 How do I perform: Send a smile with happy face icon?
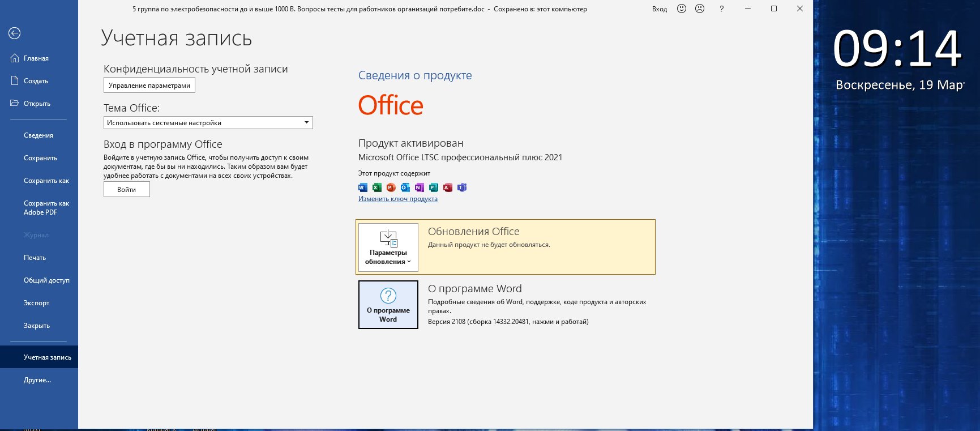point(682,8)
